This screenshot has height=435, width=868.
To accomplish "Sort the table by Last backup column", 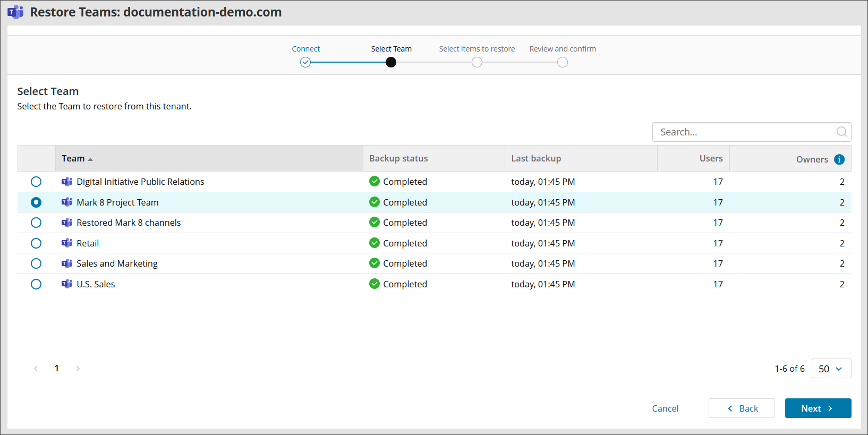I will 536,158.
